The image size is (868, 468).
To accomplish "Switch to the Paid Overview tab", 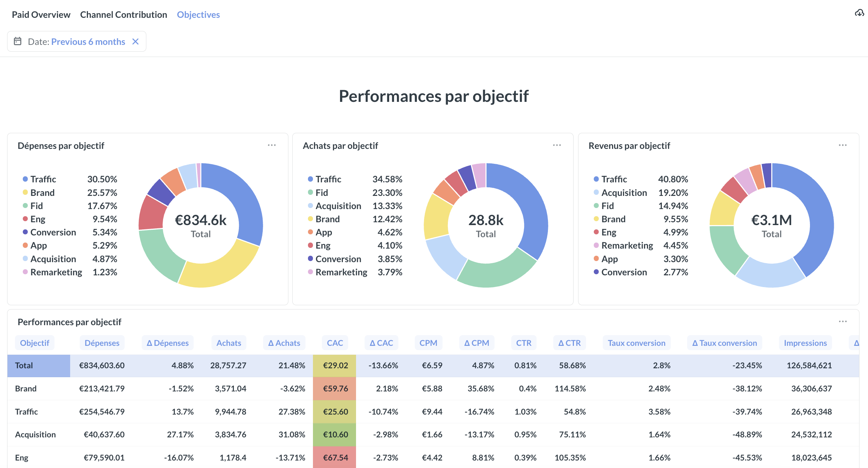I will [41, 15].
